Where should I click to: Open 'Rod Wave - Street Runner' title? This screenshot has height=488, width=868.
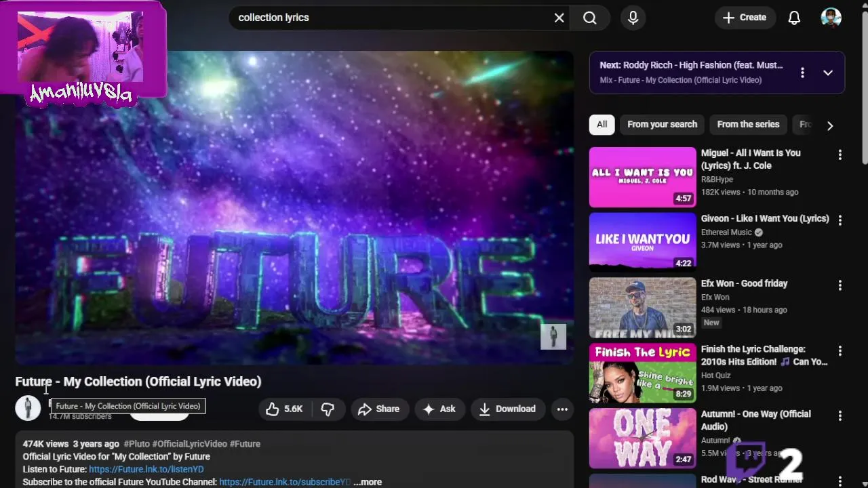752,479
